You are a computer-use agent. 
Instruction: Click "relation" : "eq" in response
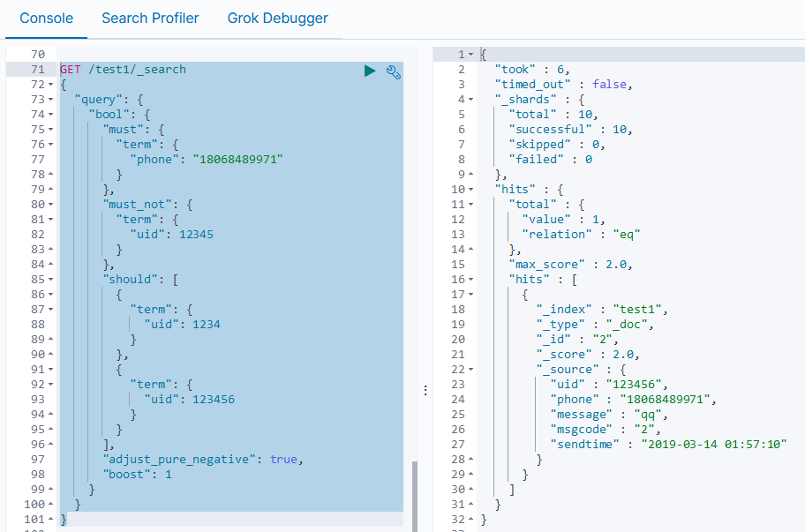click(581, 235)
